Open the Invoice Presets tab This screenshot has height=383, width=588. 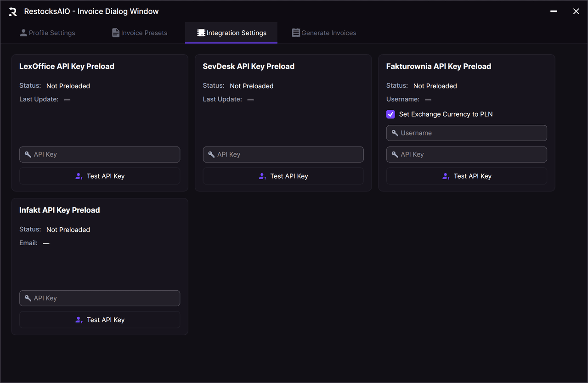(x=140, y=33)
